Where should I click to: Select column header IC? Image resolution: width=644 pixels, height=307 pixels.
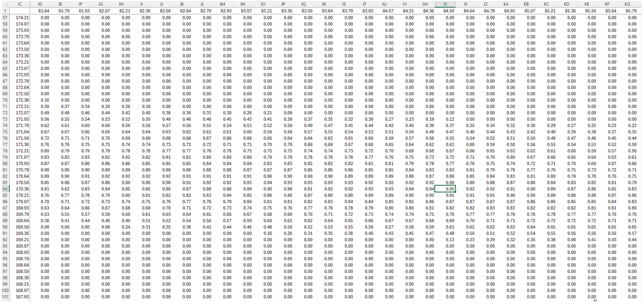coord(19,4)
